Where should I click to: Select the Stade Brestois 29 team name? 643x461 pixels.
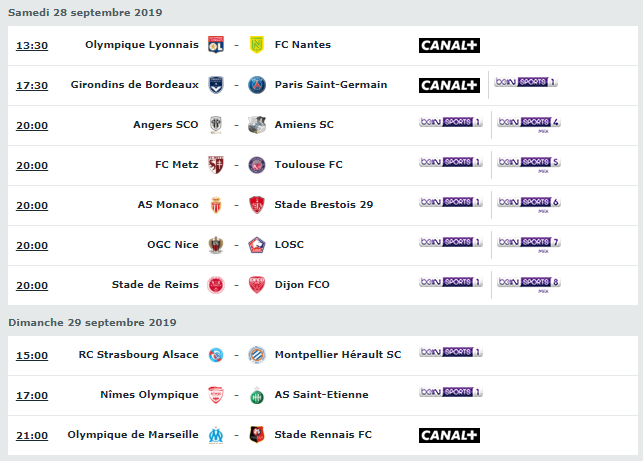coord(324,205)
